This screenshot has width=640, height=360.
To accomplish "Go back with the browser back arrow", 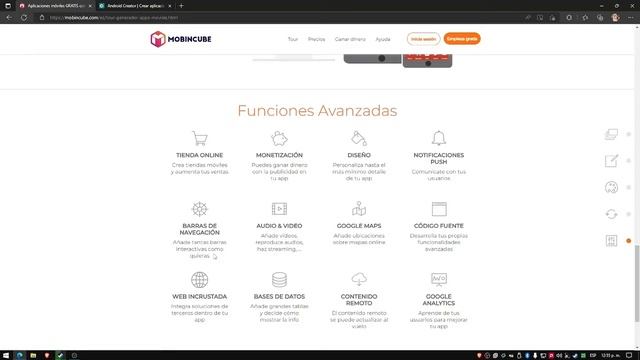I will click(x=9, y=18).
